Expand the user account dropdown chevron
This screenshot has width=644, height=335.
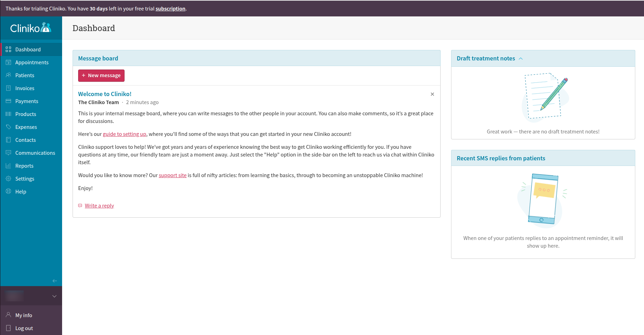coord(54,296)
